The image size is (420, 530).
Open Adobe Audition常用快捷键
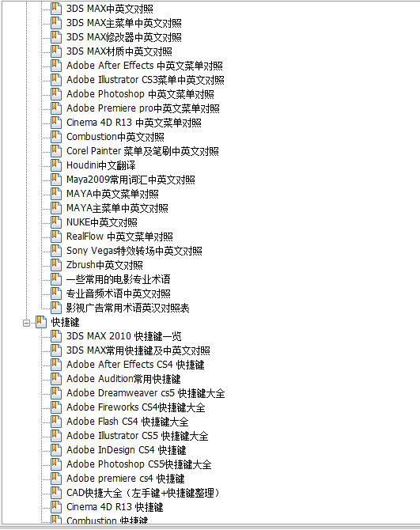(x=123, y=379)
